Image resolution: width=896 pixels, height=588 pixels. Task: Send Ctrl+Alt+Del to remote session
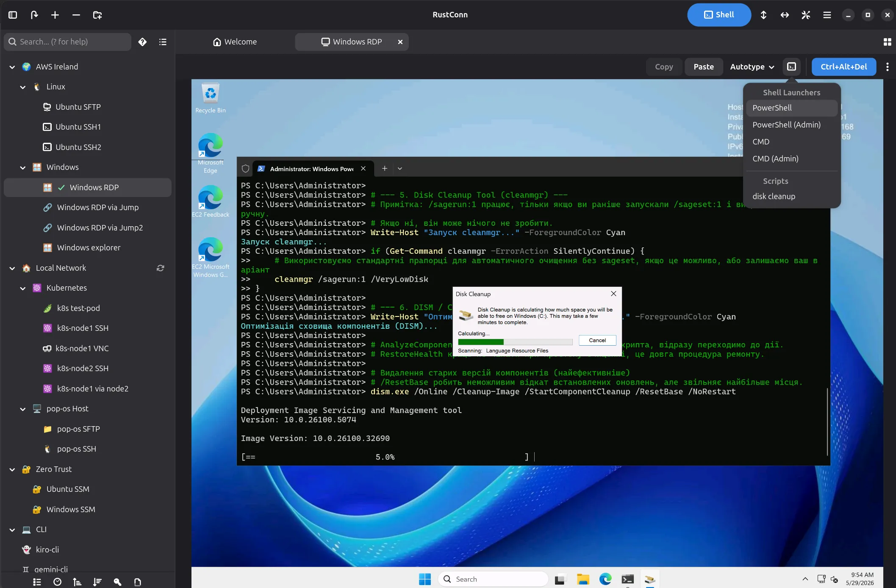pyautogui.click(x=843, y=67)
